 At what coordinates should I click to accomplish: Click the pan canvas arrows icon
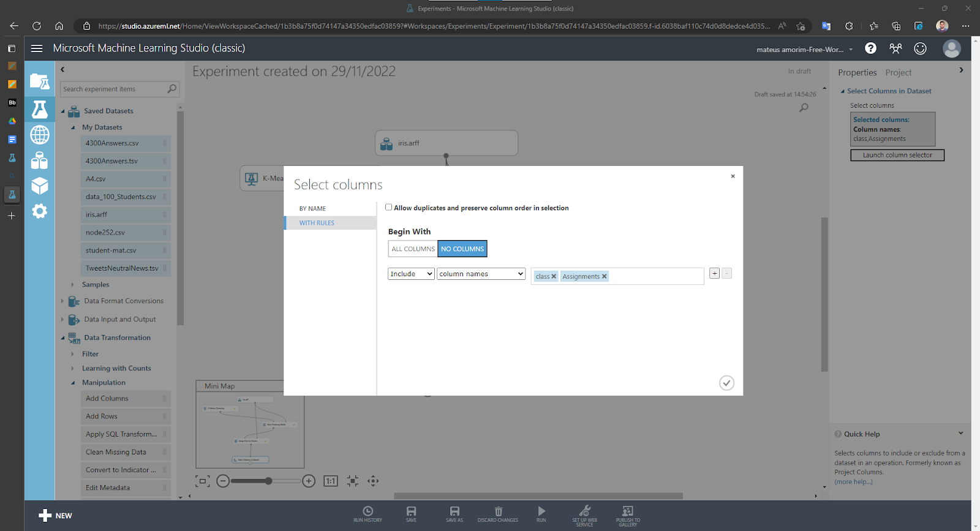373,481
